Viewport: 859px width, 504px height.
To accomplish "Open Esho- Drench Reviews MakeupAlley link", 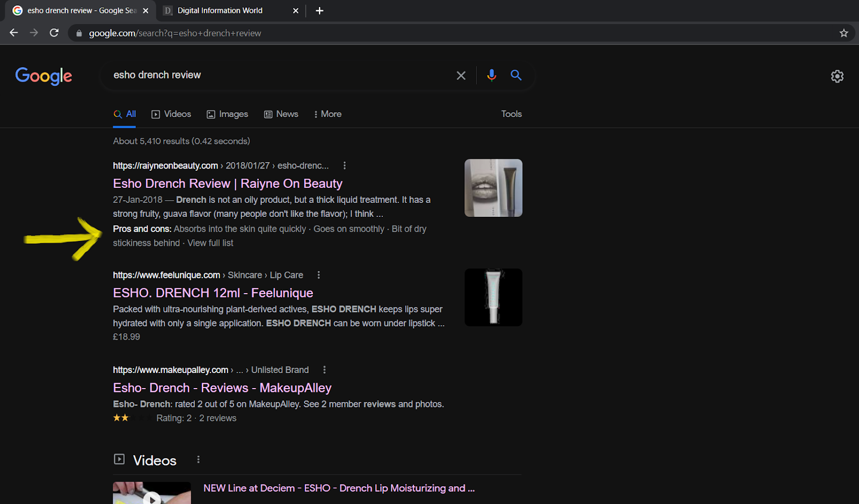I will [x=222, y=388].
